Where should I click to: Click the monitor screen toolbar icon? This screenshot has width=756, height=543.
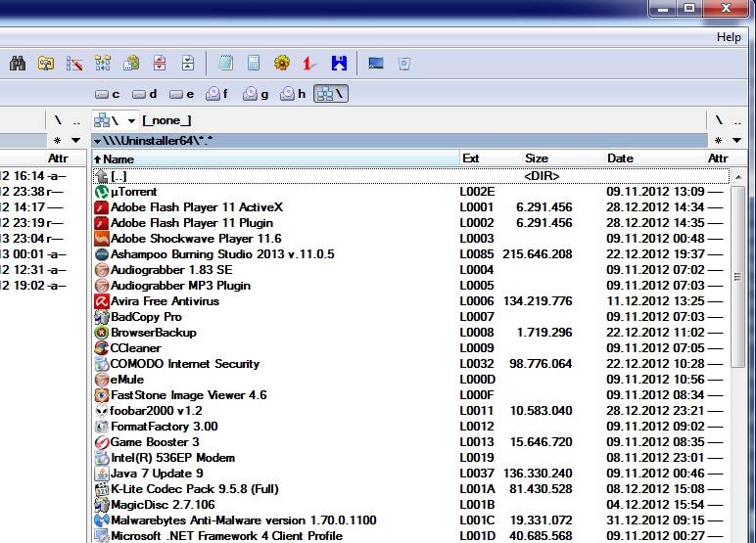tap(376, 64)
